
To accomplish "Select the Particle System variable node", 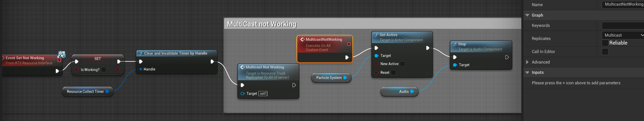I will tap(331, 78).
